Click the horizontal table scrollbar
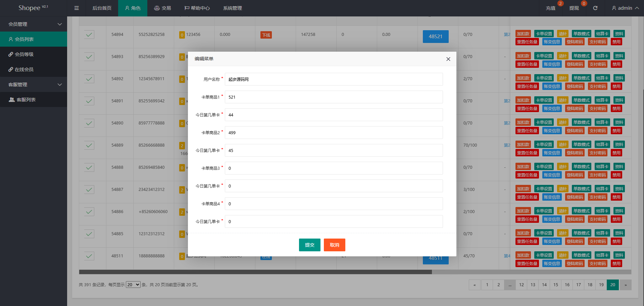Screen dimensions: 644x306 pyautogui.click(x=255, y=272)
